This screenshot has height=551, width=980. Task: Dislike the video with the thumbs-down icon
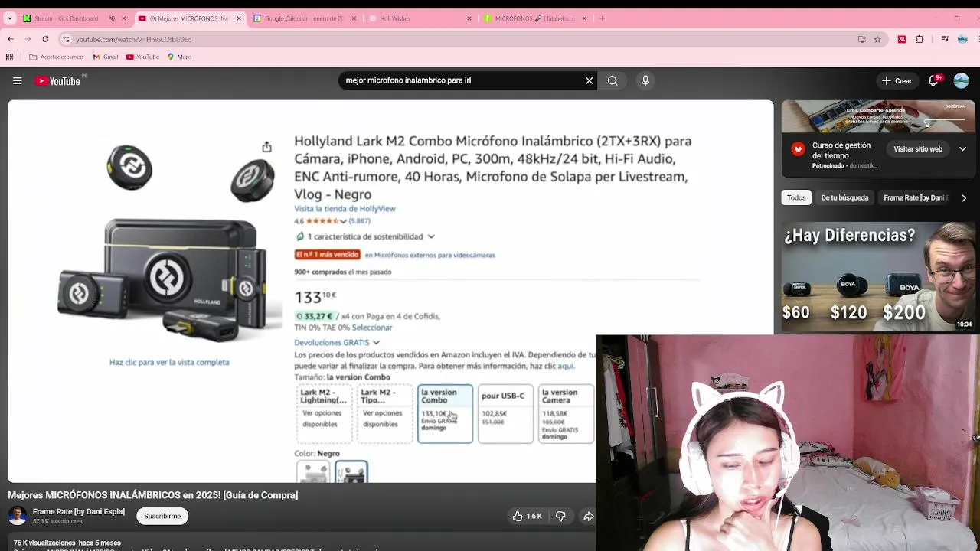click(x=560, y=517)
